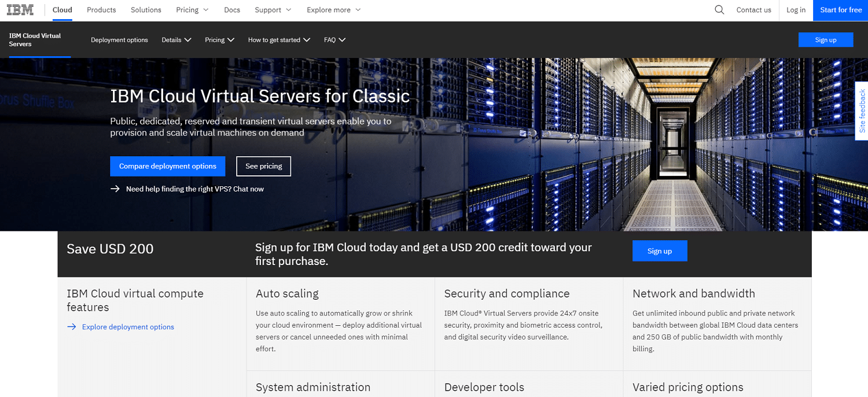Open the Site feedback panel

(862, 111)
